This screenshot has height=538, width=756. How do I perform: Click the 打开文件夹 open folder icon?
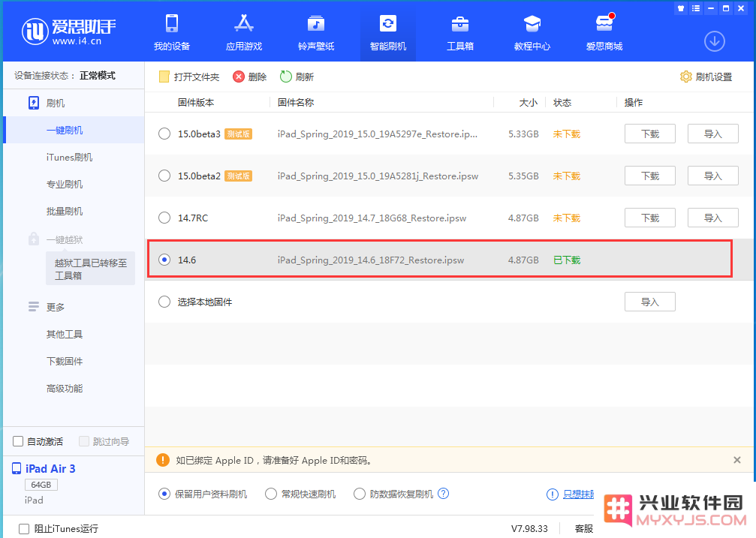coord(164,77)
